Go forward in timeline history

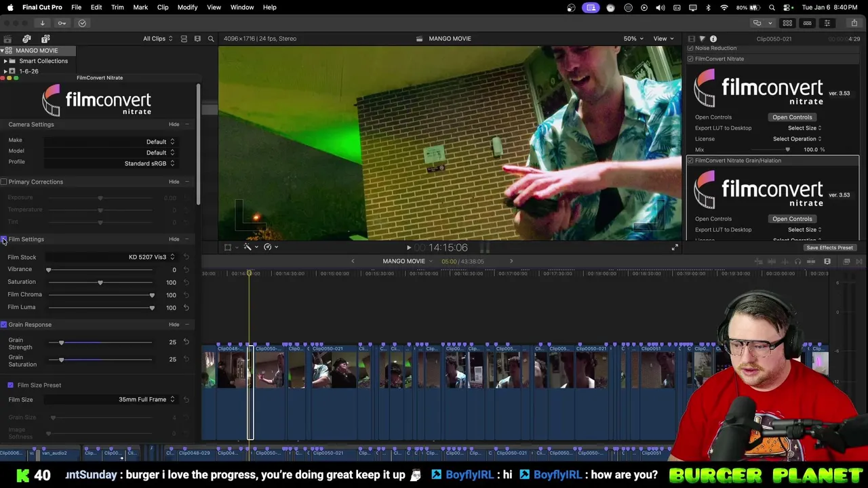pos(511,262)
